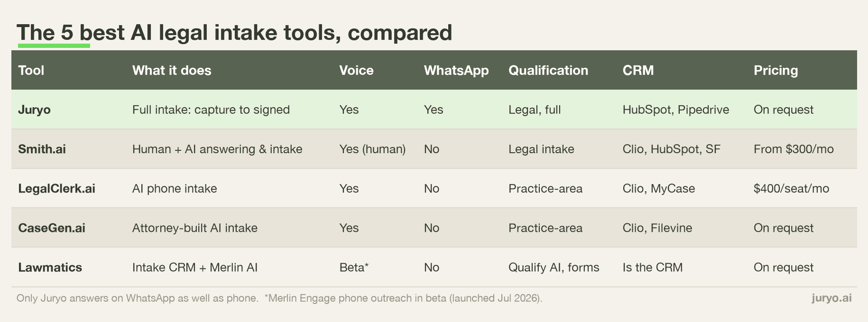The image size is (868, 322).
Task: Select Juryo's WhatsApp Yes cell
Action: pos(434,110)
